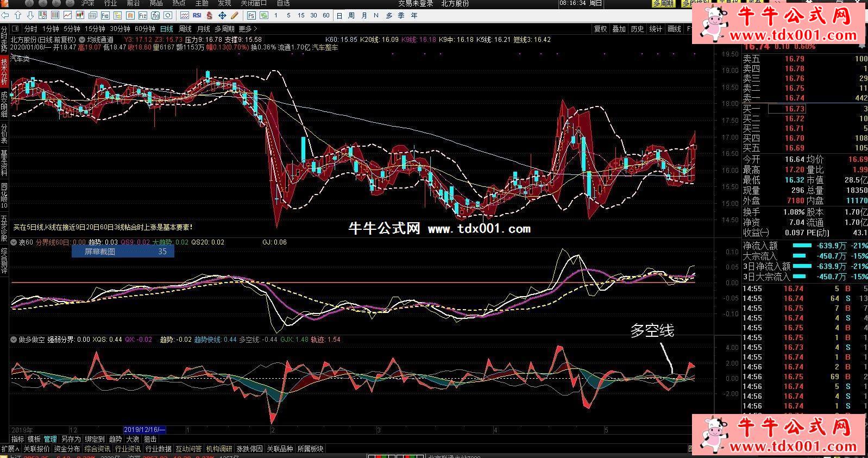Toggle the side panel icon before 分时
The image size is (868, 458).
15,29
